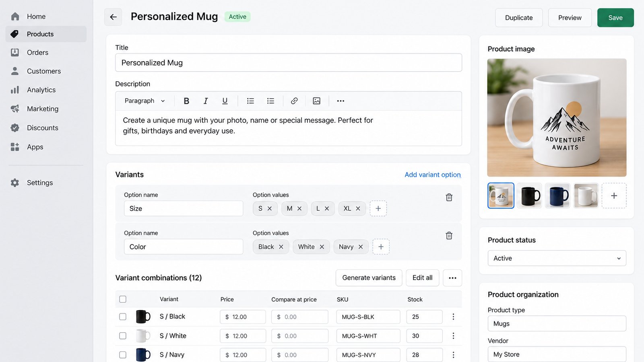644x362 pixels.
Task: Click the Add variant option link
Action: click(x=433, y=175)
